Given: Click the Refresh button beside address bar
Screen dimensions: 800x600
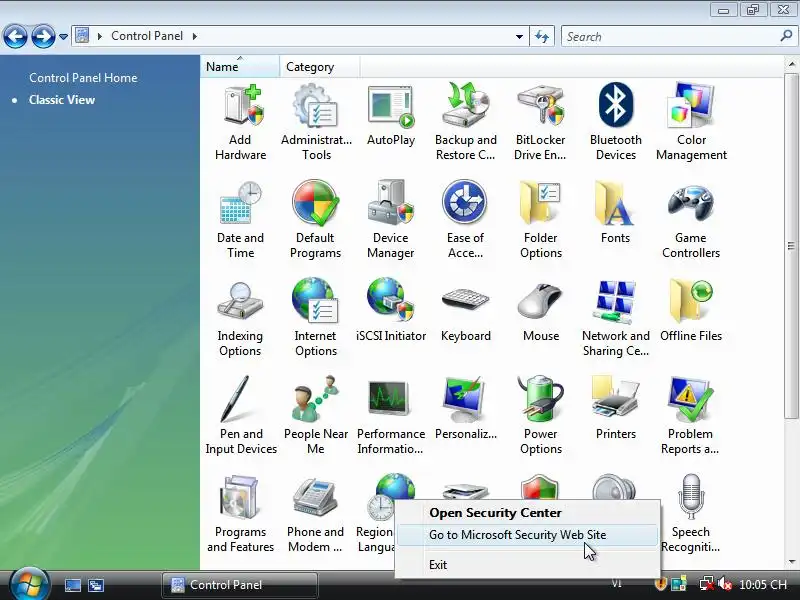Looking at the screenshot, I should pos(542,37).
